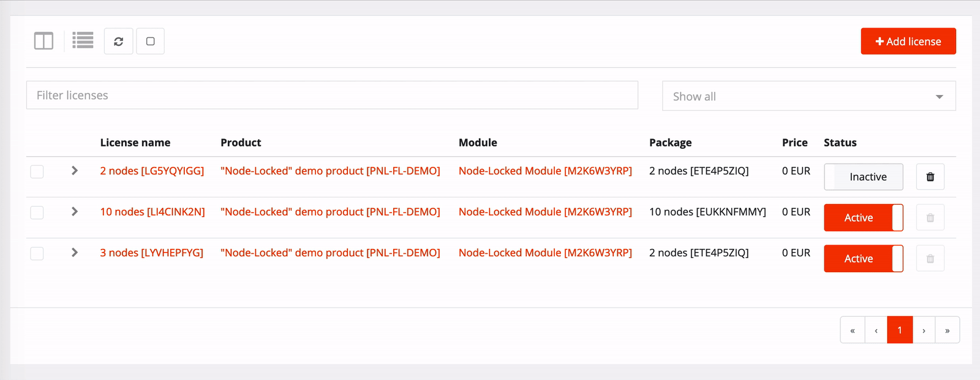Click trash icon for 3 nodes license

[x=930, y=259]
